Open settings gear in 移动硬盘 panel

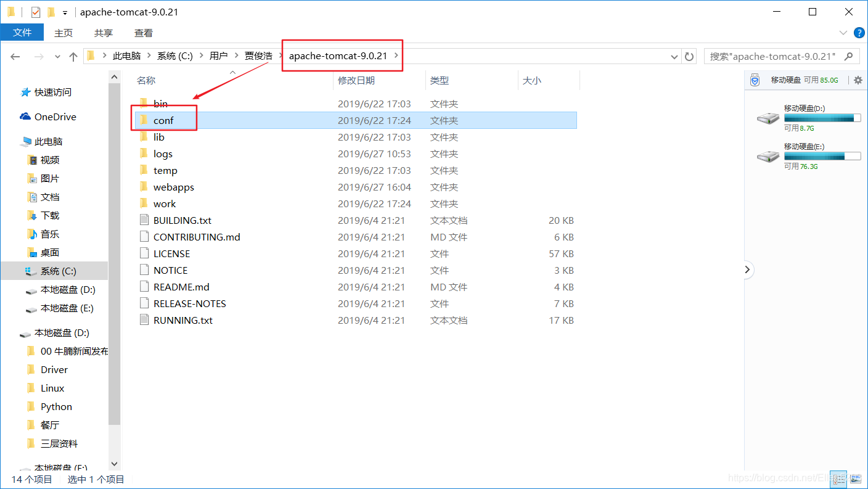click(x=858, y=80)
